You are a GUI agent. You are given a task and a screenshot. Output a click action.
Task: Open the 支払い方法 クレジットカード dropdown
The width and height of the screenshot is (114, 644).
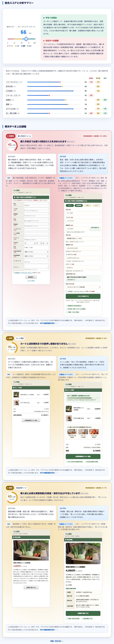click(83, 287)
